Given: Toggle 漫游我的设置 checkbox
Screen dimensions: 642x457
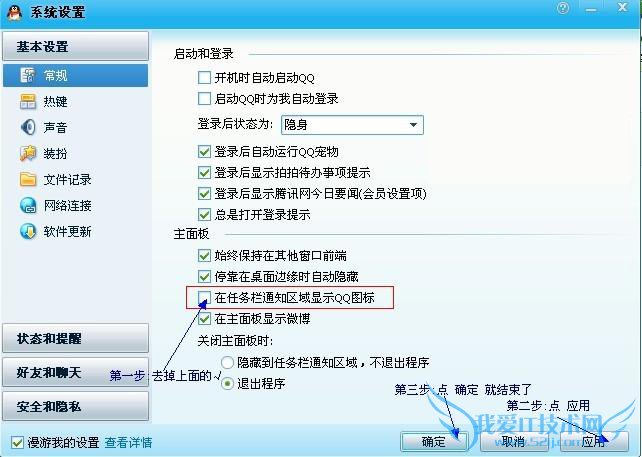Looking at the screenshot, I should (x=17, y=443).
